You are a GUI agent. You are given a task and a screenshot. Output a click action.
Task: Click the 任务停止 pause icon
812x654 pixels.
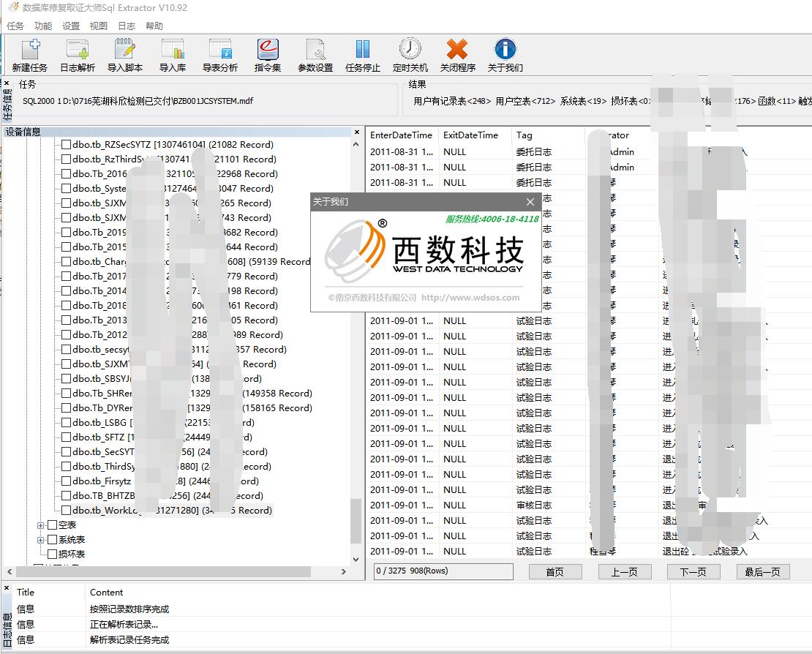click(x=363, y=49)
